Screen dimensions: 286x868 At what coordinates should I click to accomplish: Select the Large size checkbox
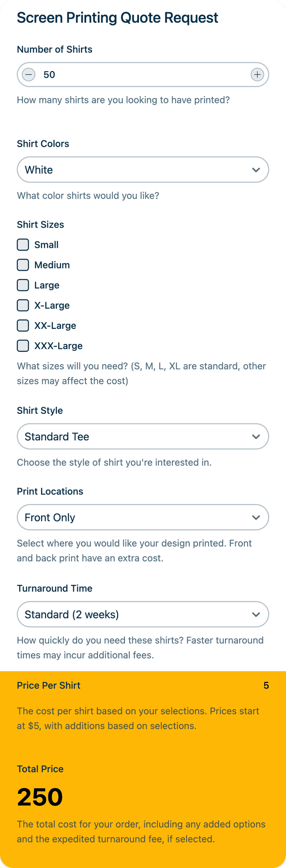tap(23, 285)
